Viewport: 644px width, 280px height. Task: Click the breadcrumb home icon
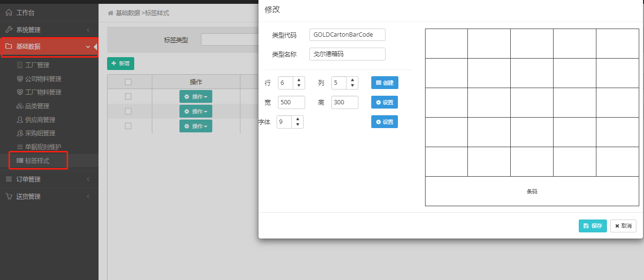pyautogui.click(x=111, y=13)
